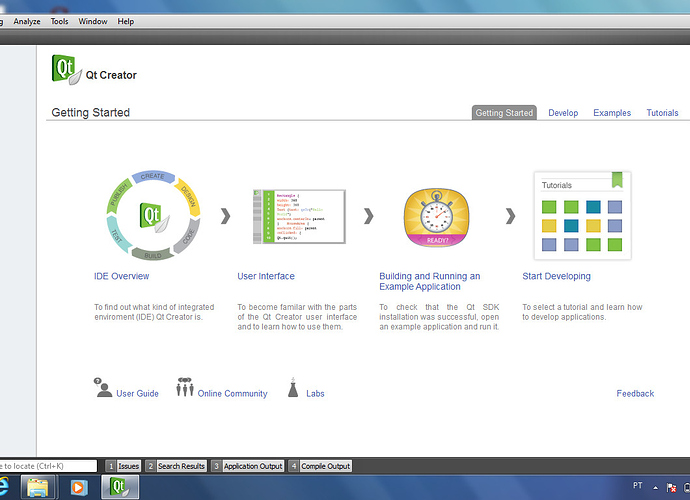Switch to the Tutorials tab
The image size is (690, 500).
662,113
